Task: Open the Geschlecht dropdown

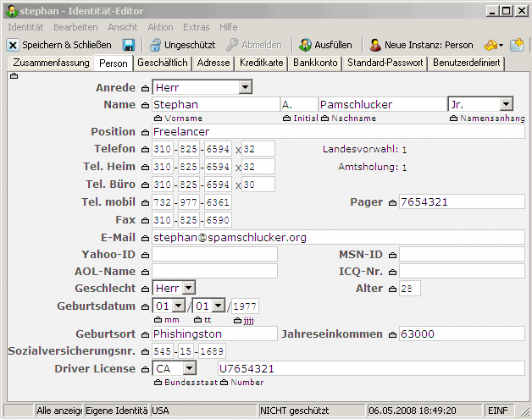Action: (x=188, y=289)
